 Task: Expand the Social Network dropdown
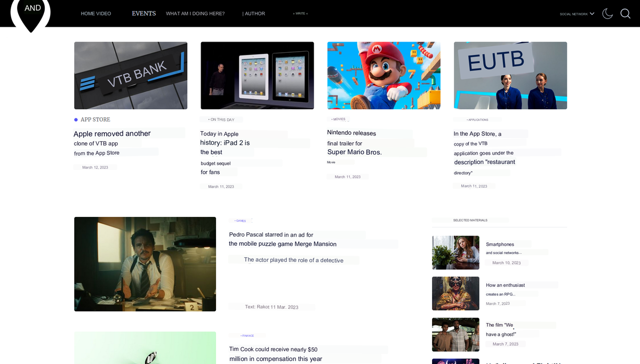577,14
